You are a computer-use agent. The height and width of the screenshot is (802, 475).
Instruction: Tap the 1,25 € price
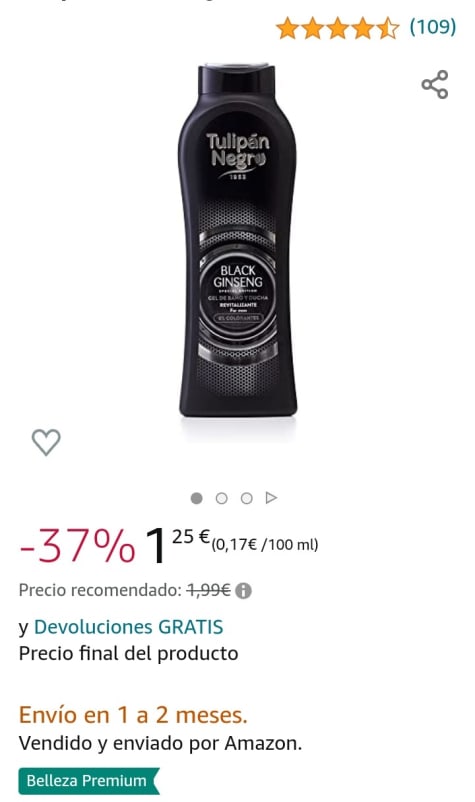click(x=177, y=545)
